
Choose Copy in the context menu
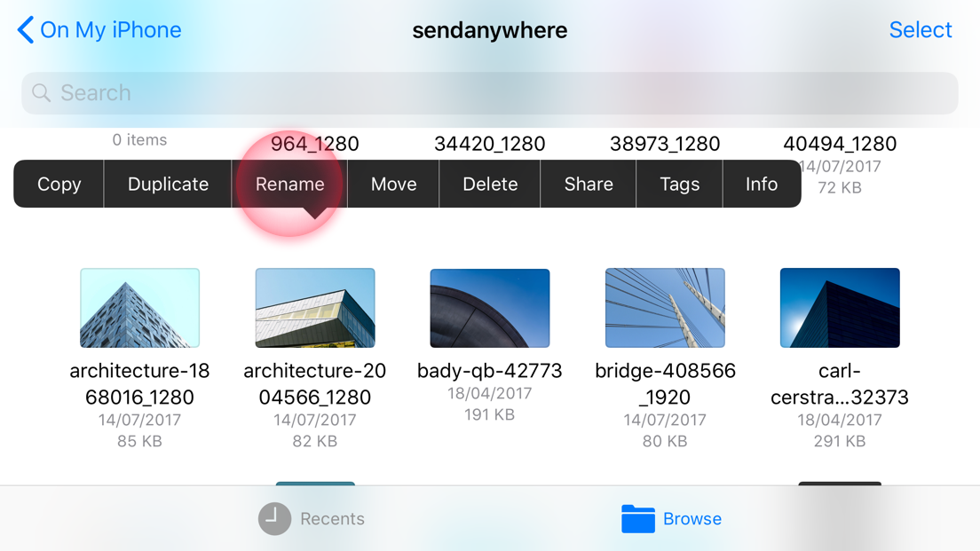point(59,184)
